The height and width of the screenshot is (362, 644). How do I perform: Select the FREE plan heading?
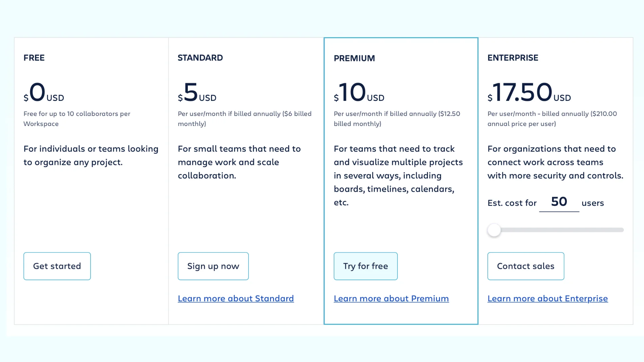[x=34, y=58]
